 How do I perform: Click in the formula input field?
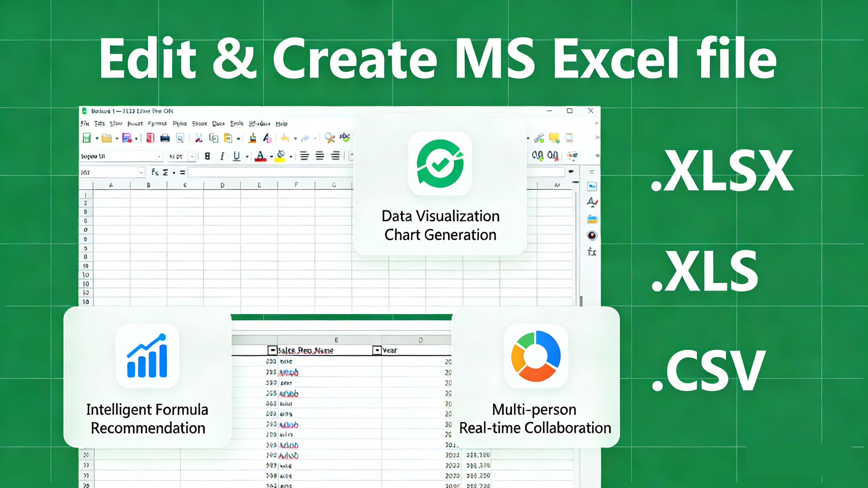click(x=271, y=173)
